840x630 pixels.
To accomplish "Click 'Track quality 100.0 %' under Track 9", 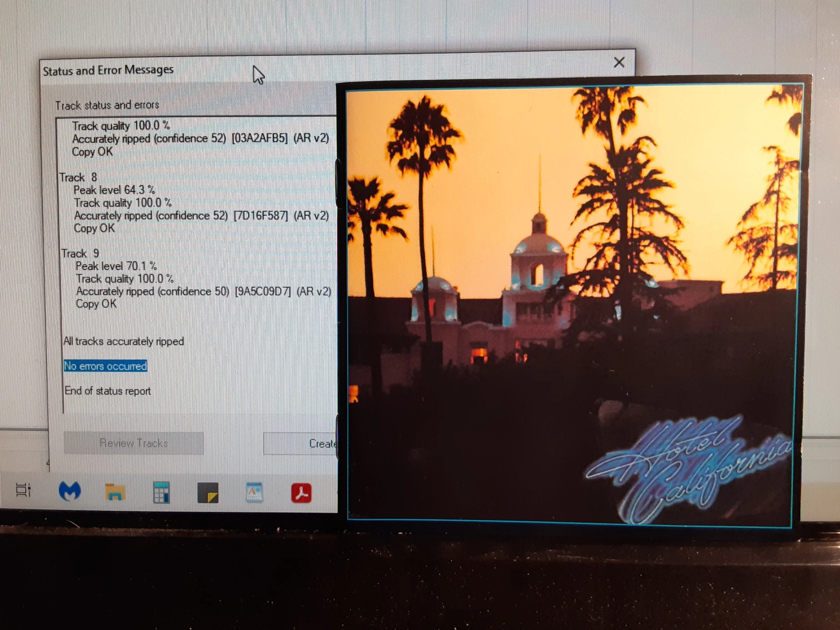I will (x=125, y=279).
